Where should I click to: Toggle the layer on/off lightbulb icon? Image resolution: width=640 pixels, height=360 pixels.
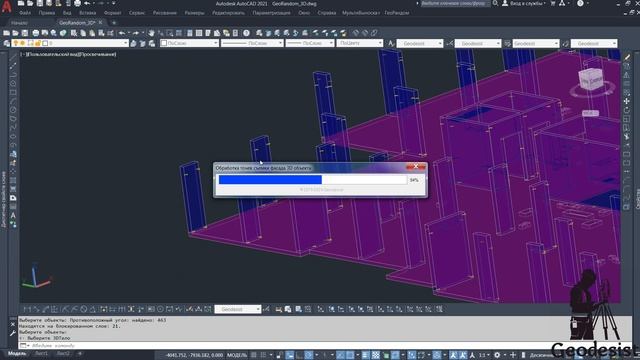pos(16,43)
